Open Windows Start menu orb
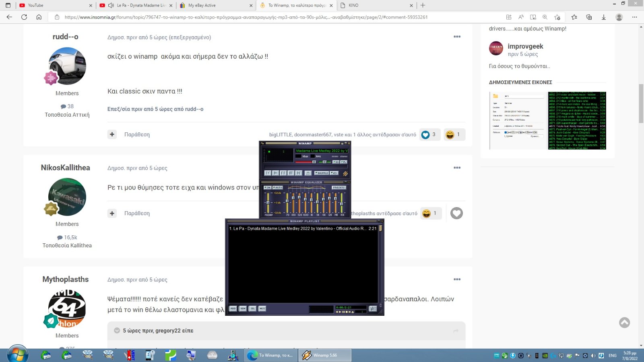644x362 pixels. click(18, 355)
